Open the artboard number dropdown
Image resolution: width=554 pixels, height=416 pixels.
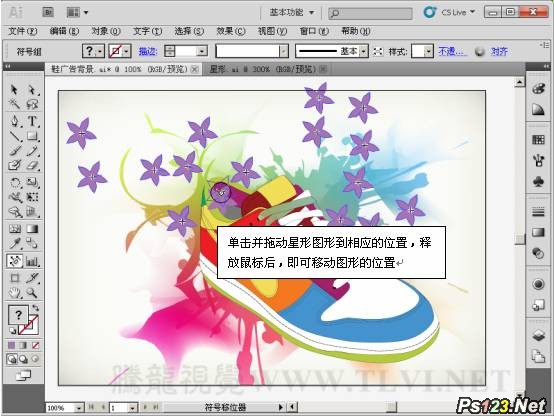132,408
